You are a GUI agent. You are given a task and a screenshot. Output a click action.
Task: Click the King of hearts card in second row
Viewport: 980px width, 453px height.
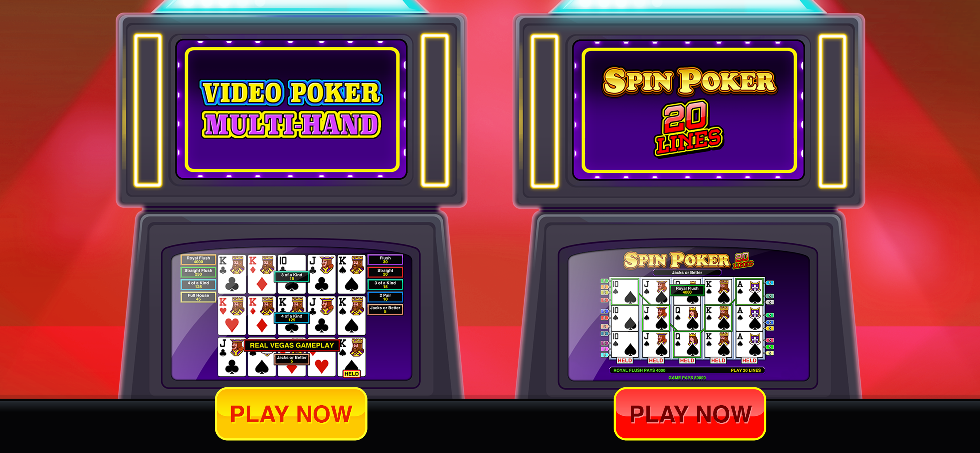click(x=232, y=315)
